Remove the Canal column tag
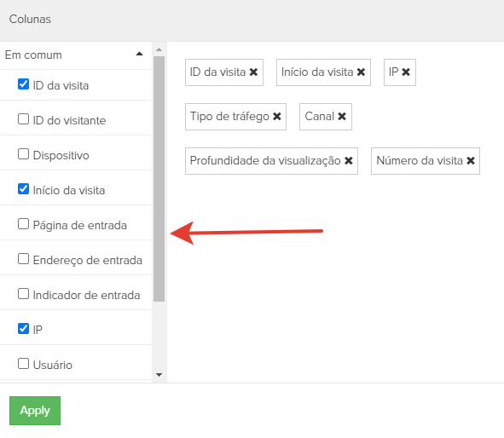This screenshot has width=504, height=438. click(x=342, y=116)
